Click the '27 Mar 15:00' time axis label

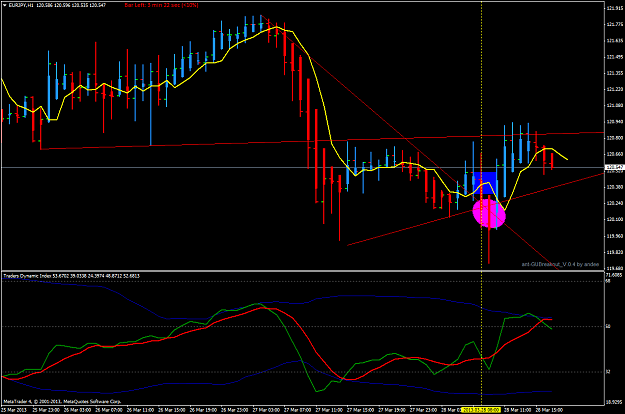361,410
